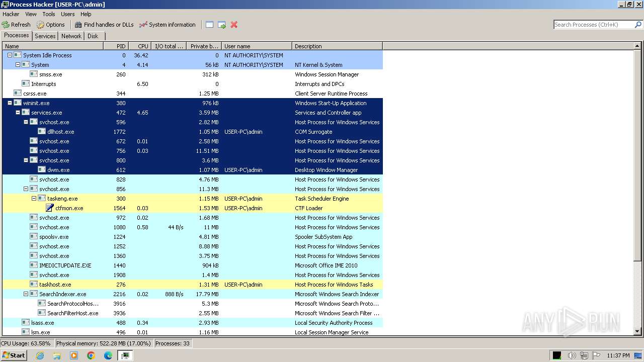Collapse svchost.exe PID 800 node
This screenshot has width=644, height=362.
click(x=26, y=160)
